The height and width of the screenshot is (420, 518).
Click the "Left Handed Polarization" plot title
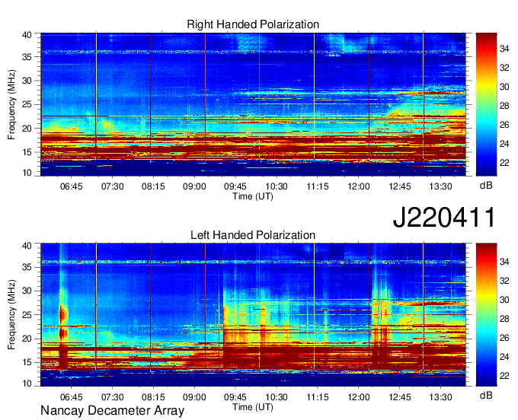[253, 235]
